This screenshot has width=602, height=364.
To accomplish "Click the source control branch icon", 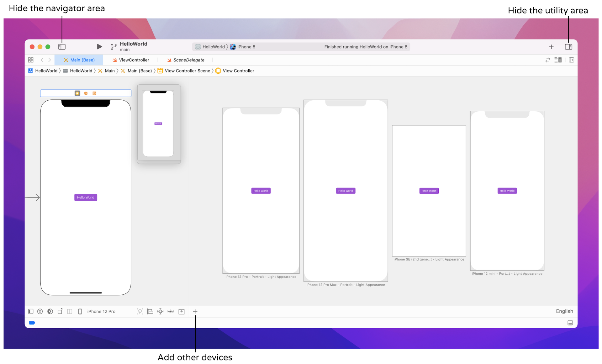I will 114,47.
